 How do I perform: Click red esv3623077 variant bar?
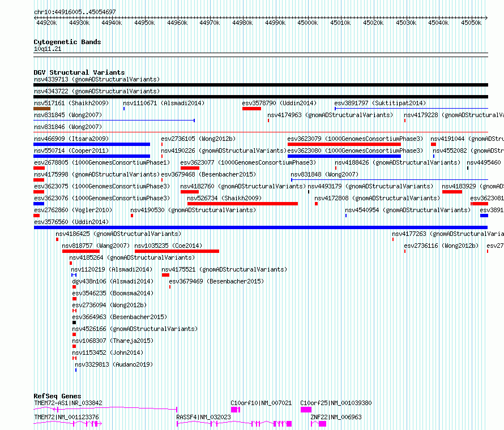coord(190,168)
